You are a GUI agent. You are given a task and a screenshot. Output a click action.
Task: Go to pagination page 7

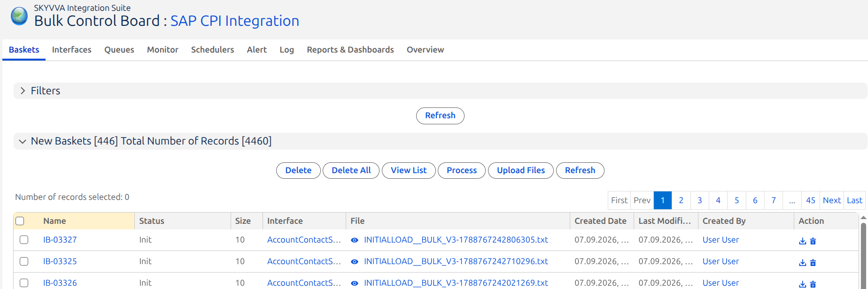click(774, 200)
